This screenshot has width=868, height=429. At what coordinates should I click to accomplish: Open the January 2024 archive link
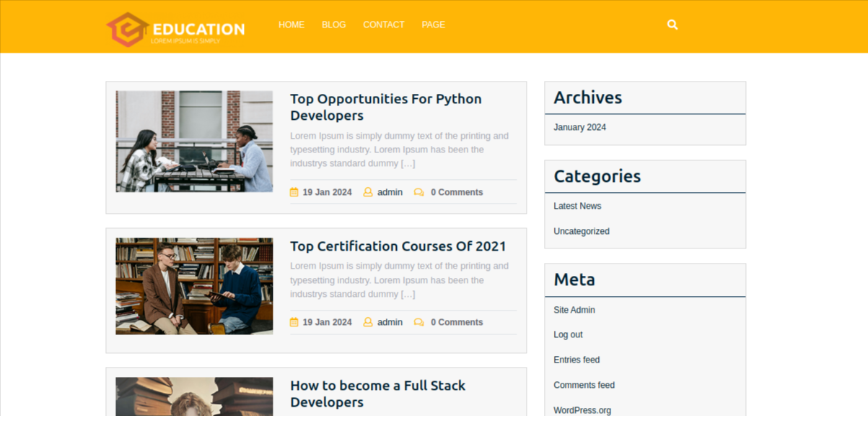click(x=579, y=127)
